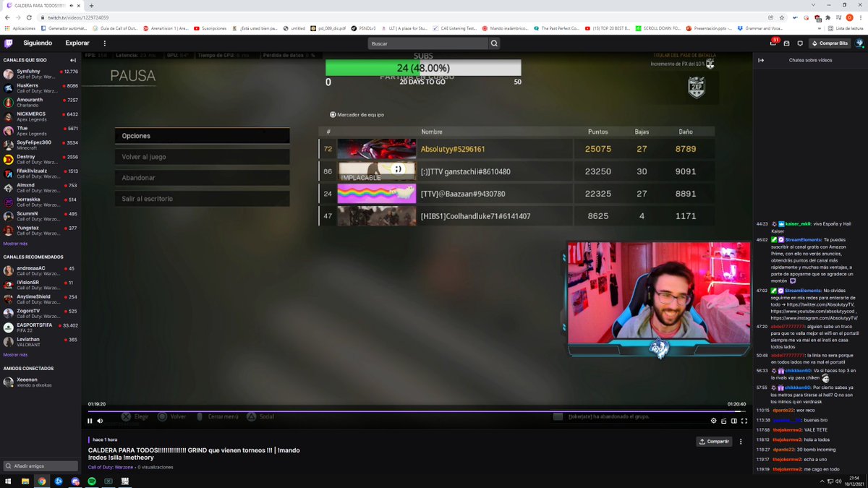Enter fullscreen with the expand icon

[744, 421]
